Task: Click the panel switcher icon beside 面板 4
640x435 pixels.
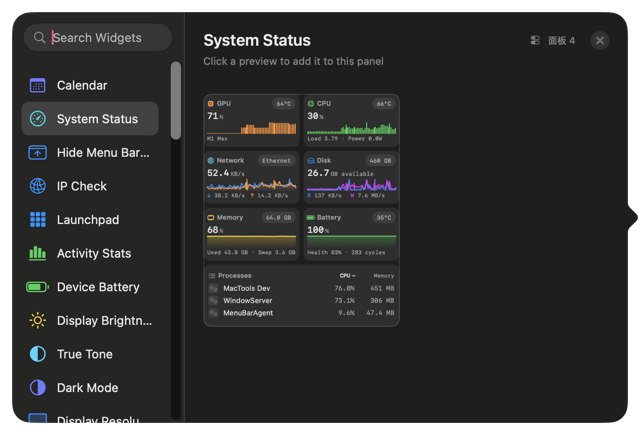Action: coord(535,40)
